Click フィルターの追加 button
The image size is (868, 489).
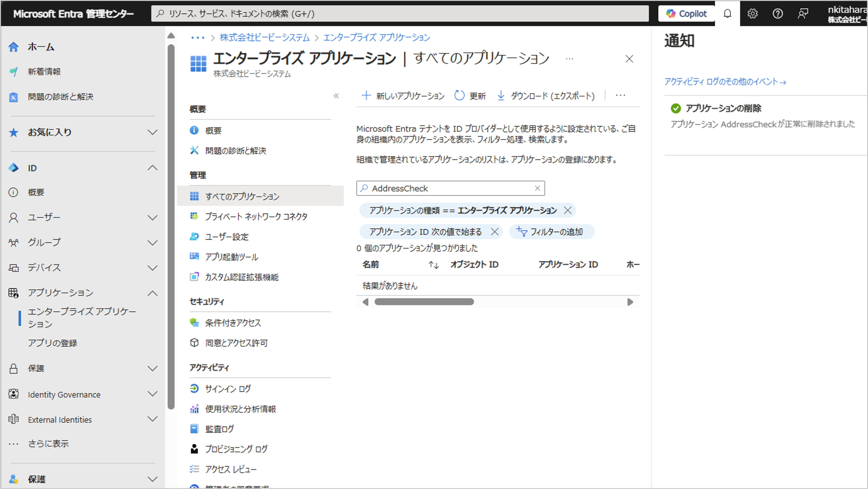(552, 232)
